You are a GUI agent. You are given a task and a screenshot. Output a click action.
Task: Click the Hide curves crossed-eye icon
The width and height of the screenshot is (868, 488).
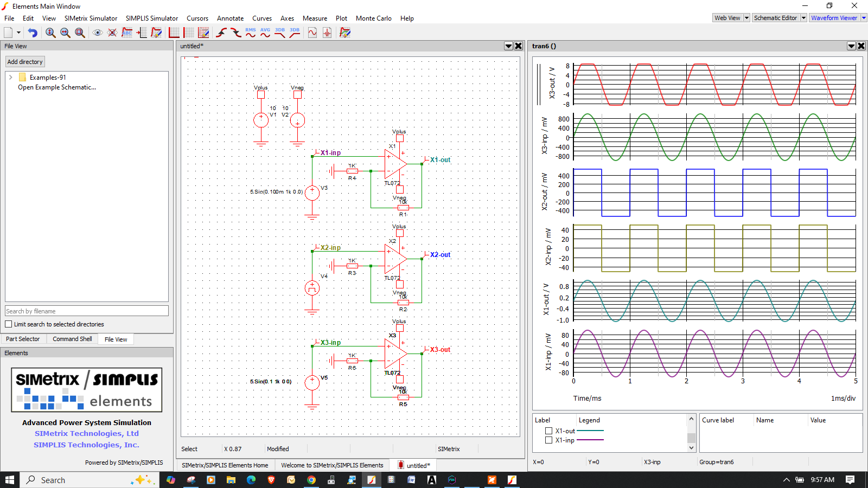click(x=112, y=33)
